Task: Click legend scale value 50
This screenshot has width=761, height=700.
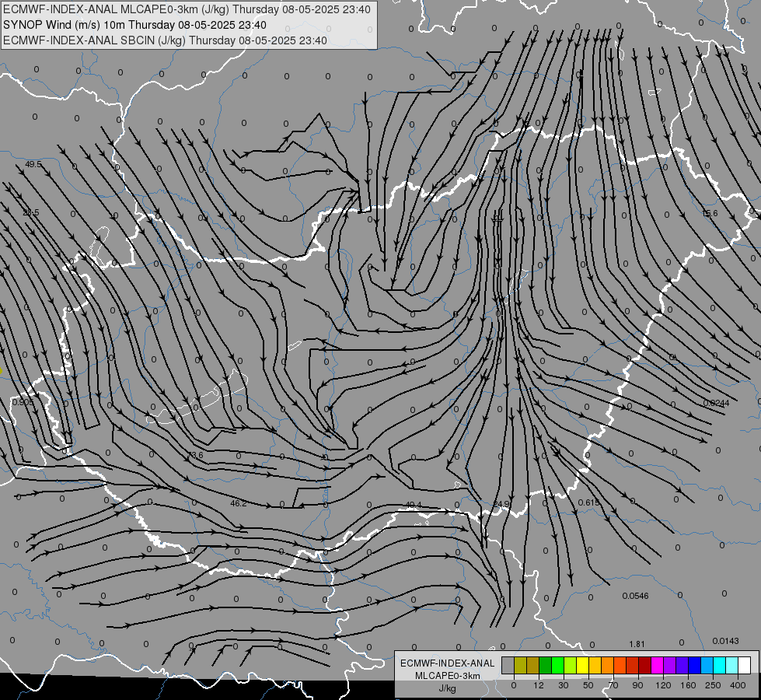Action: pyautogui.click(x=588, y=685)
